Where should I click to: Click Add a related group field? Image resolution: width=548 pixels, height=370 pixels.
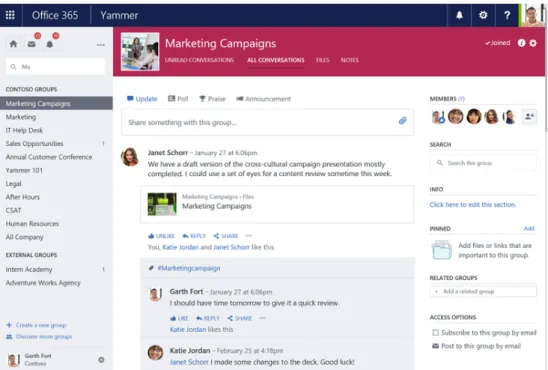point(483,291)
